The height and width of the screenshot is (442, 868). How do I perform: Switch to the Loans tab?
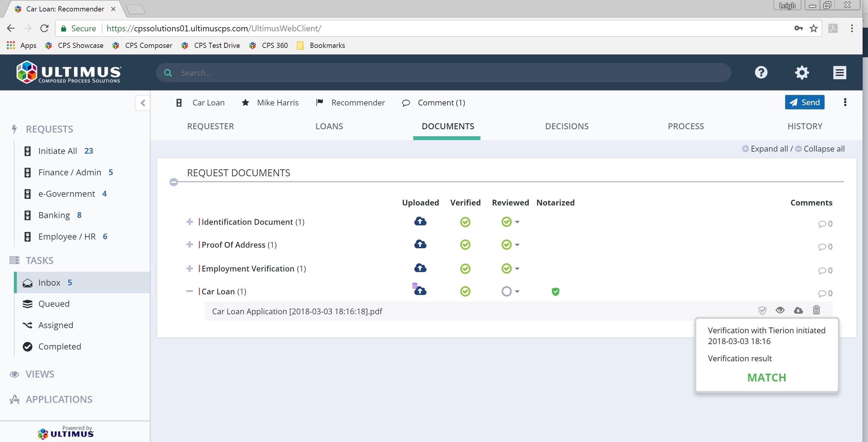tap(329, 126)
